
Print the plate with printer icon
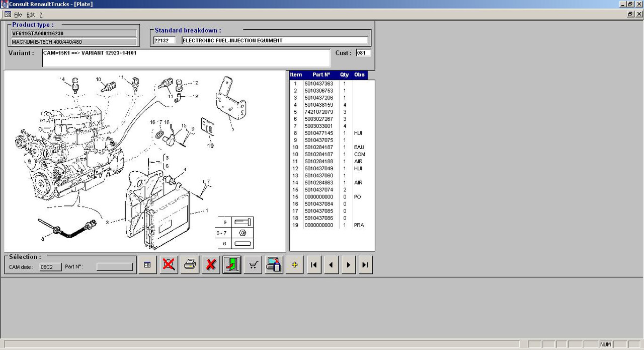pyautogui.click(x=190, y=265)
